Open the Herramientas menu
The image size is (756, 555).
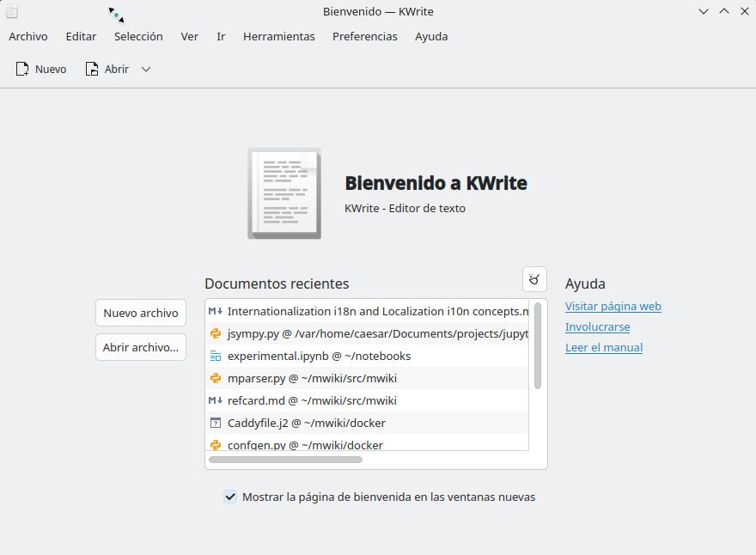(x=278, y=36)
